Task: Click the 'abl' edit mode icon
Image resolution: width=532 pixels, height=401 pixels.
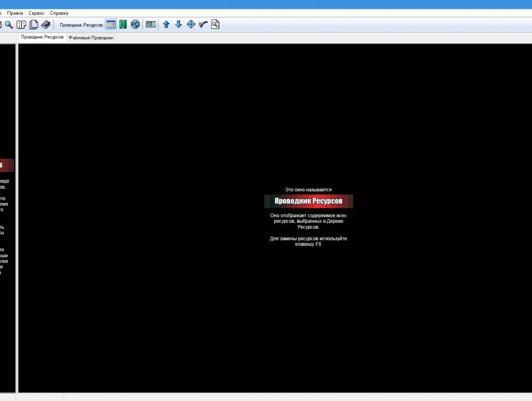Action: coord(151,24)
